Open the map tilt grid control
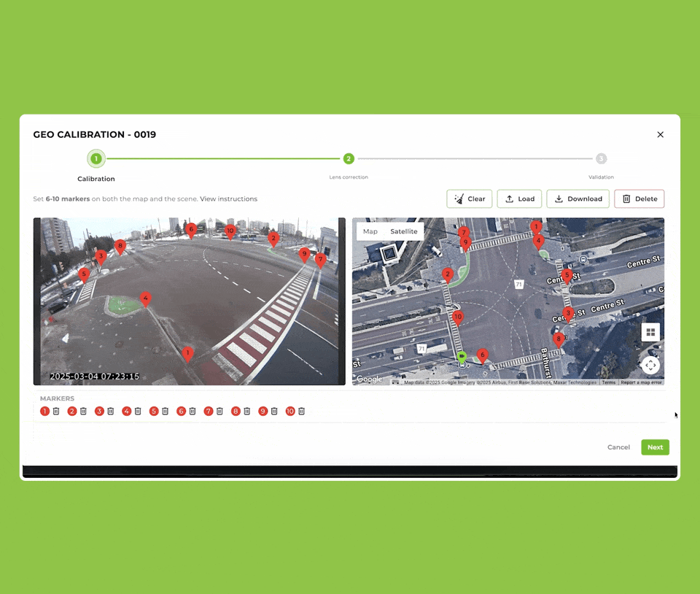The height and width of the screenshot is (594, 700). pos(650,332)
